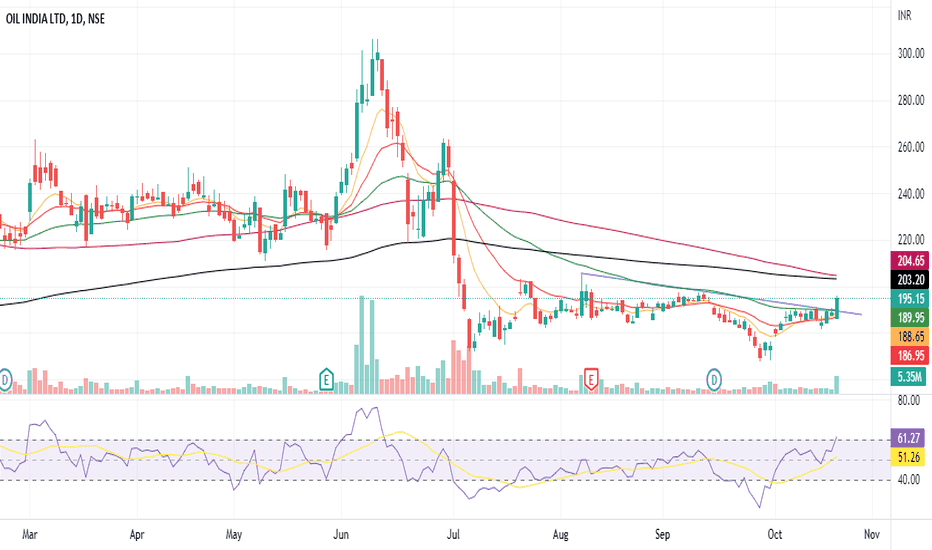932x550 pixels.
Task: Click the Apr date axis label
Action: tap(137, 535)
